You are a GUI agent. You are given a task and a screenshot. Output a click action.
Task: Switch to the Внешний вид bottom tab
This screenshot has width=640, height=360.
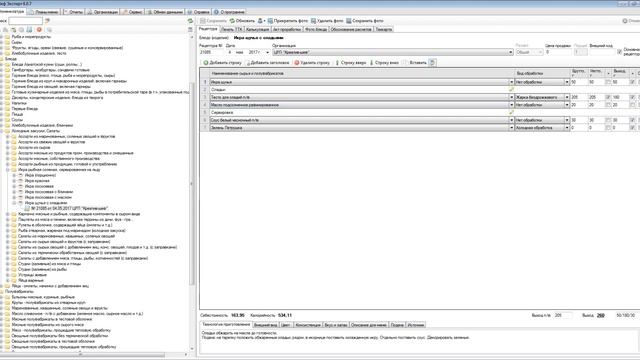(x=266, y=325)
